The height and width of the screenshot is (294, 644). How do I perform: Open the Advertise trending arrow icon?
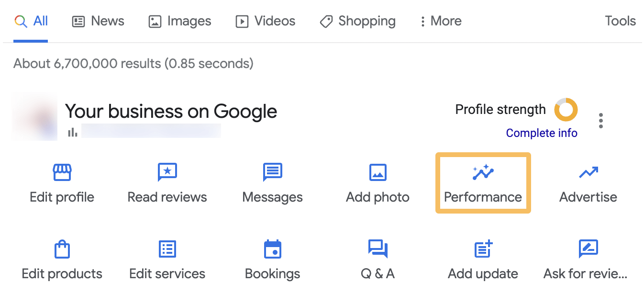pyautogui.click(x=588, y=172)
